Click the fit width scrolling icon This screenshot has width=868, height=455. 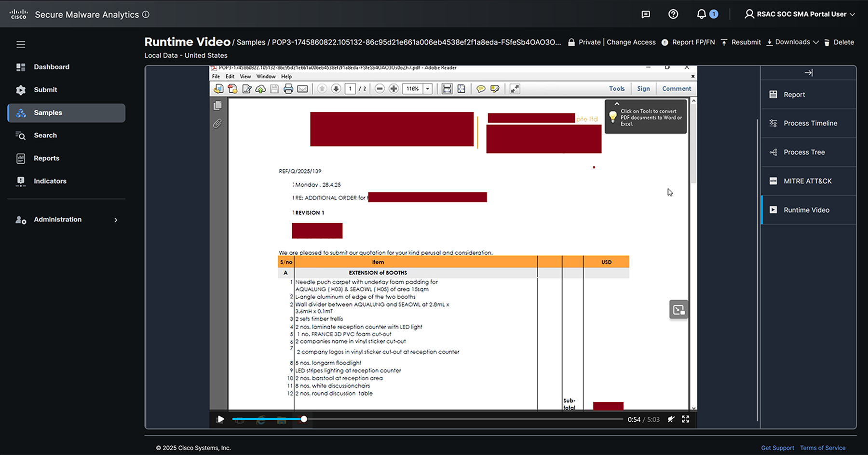[447, 89]
